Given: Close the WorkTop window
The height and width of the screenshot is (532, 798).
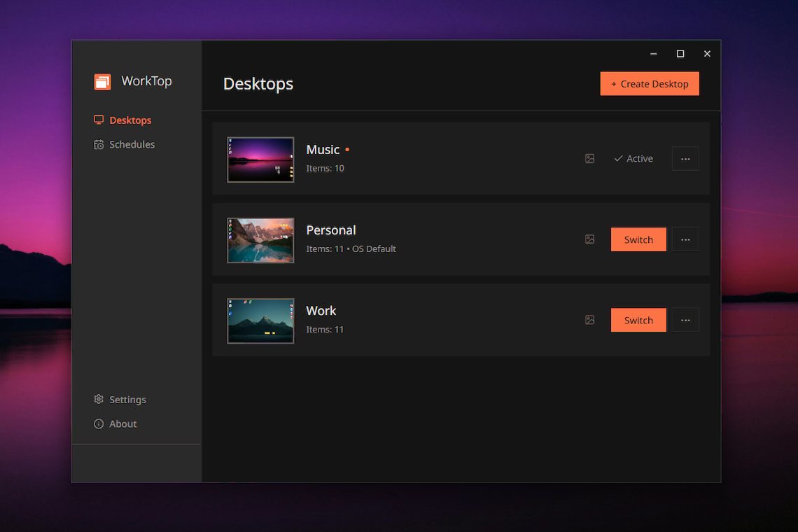Looking at the screenshot, I should [x=708, y=53].
